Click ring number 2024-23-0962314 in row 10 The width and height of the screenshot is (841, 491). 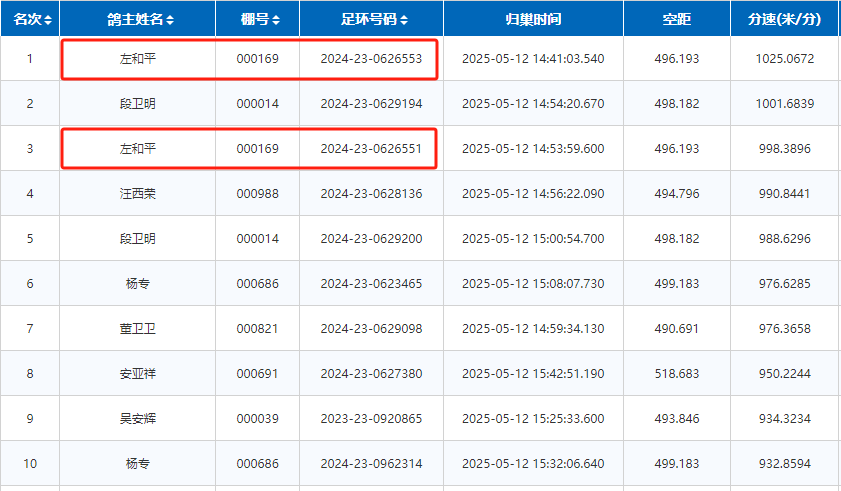[x=371, y=464]
